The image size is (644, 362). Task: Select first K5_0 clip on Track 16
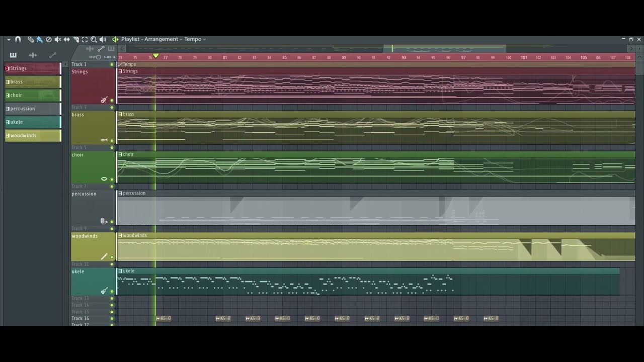pyautogui.click(x=164, y=318)
